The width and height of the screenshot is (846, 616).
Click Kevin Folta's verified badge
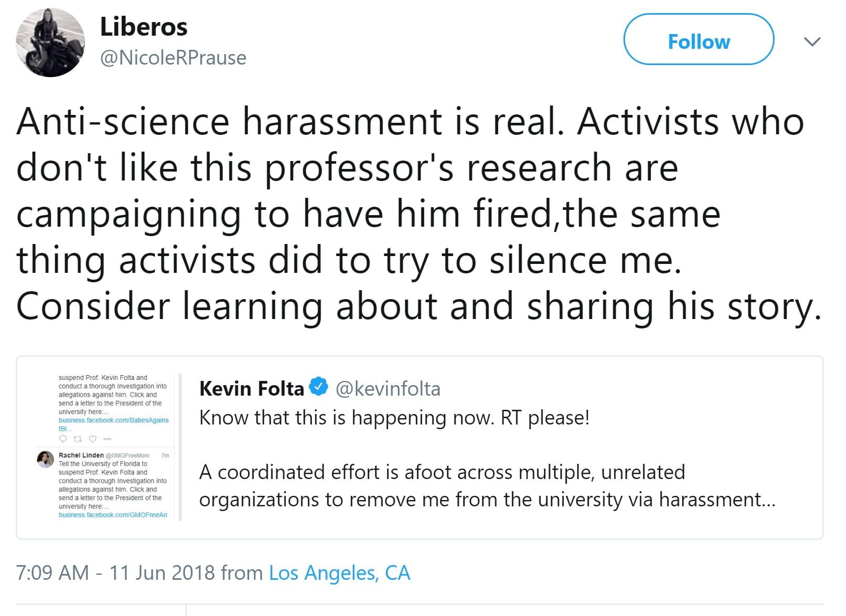319,387
